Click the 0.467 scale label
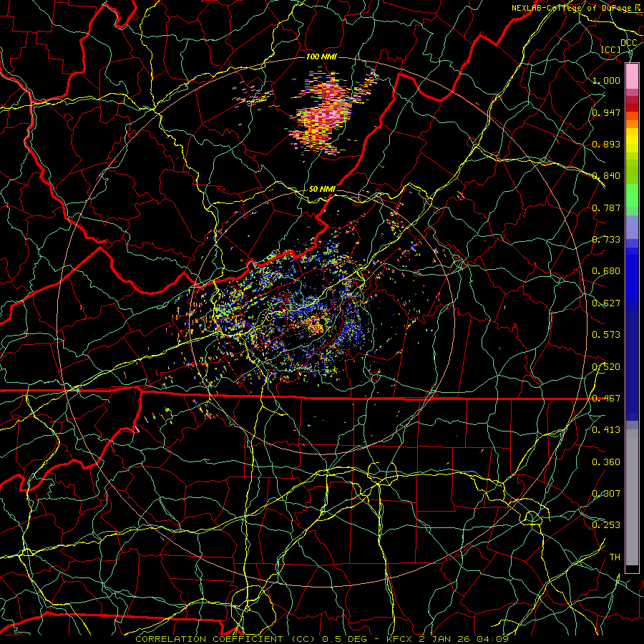 606,399
